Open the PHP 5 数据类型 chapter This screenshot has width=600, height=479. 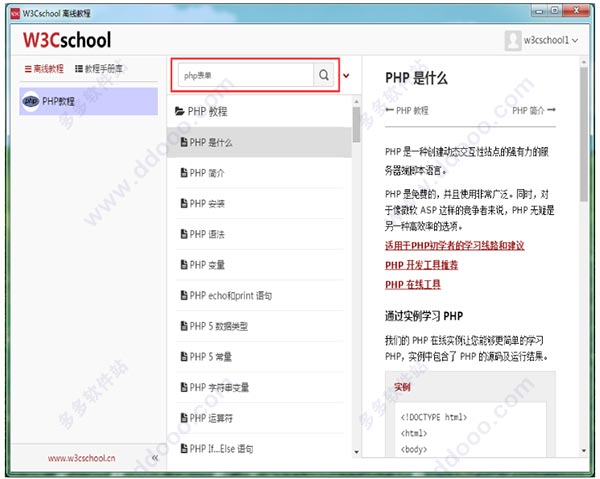pos(259,326)
